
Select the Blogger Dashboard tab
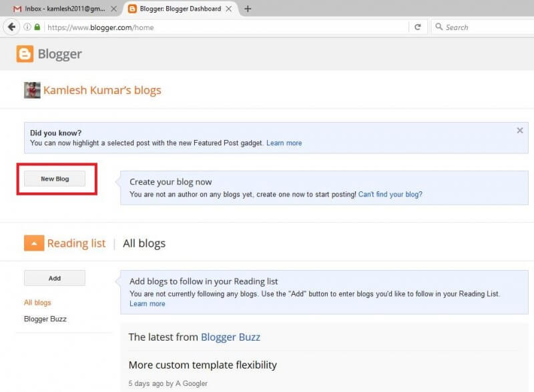point(180,9)
